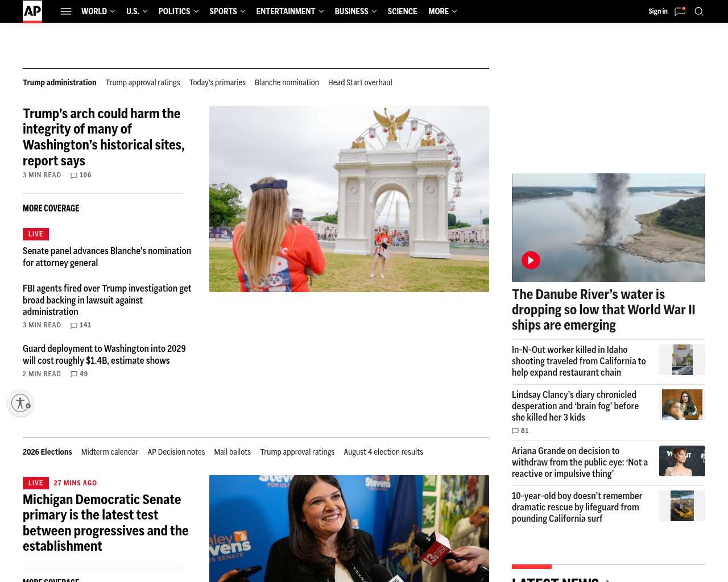Open Lindsay Clancy's diary story

coord(576,406)
